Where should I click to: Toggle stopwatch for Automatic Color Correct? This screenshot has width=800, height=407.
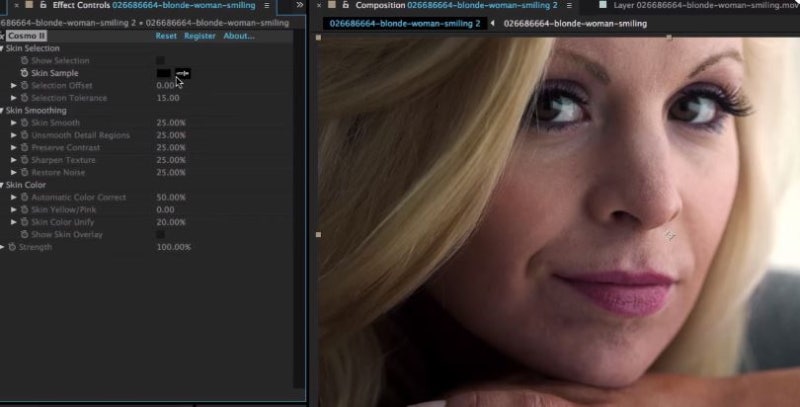click(24, 197)
